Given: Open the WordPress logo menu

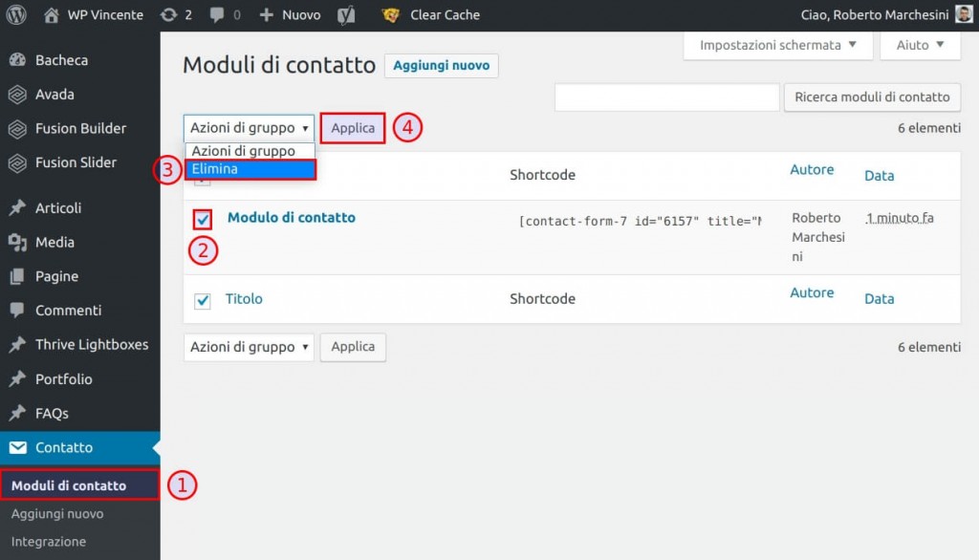Looking at the screenshot, I should (x=16, y=14).
